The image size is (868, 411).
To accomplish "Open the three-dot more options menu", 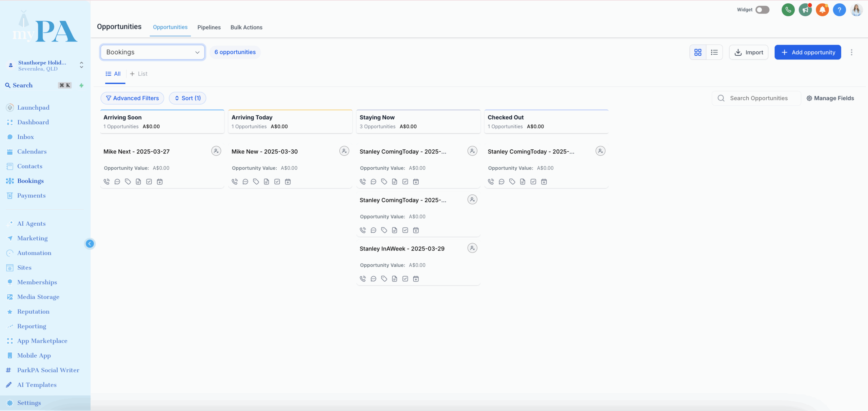I will (851, 52).
